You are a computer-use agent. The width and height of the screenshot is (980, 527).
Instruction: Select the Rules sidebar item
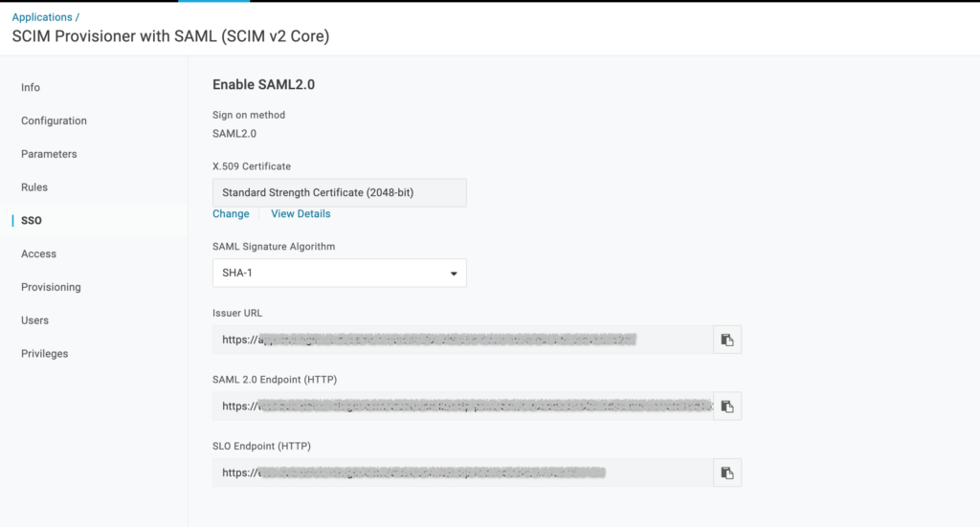click(34, 187)
